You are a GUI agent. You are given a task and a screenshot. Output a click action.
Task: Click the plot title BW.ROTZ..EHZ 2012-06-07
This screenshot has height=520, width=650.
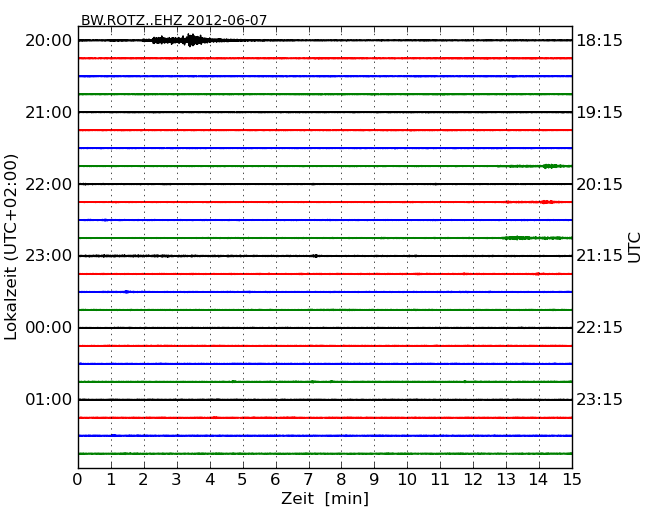(x=174, y=20)
